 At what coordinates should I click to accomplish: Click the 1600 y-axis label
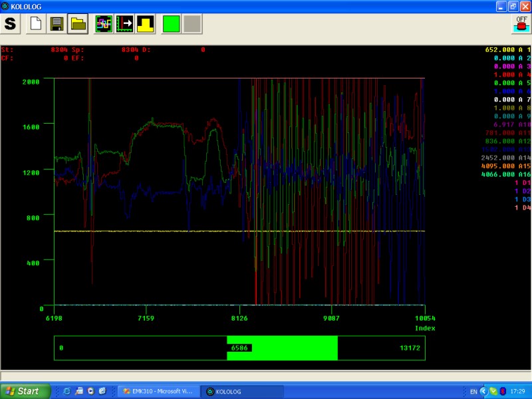click(31, 127)
